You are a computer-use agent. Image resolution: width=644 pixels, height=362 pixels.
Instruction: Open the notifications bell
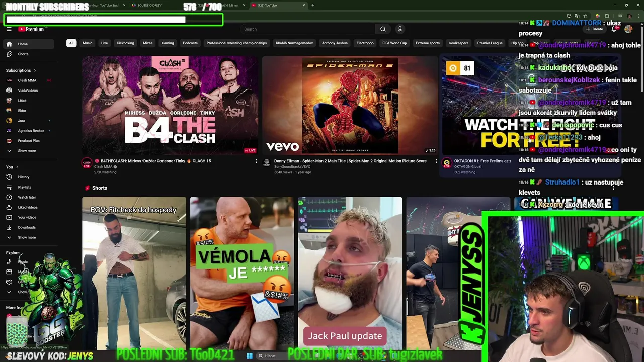pyautogui.click(x=614, y=29)
